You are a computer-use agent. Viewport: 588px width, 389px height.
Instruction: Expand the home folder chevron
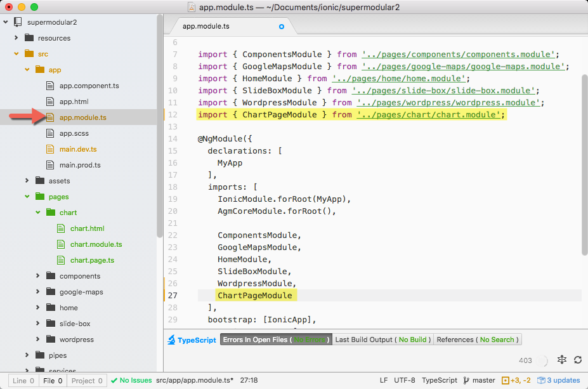pos(38,307)
